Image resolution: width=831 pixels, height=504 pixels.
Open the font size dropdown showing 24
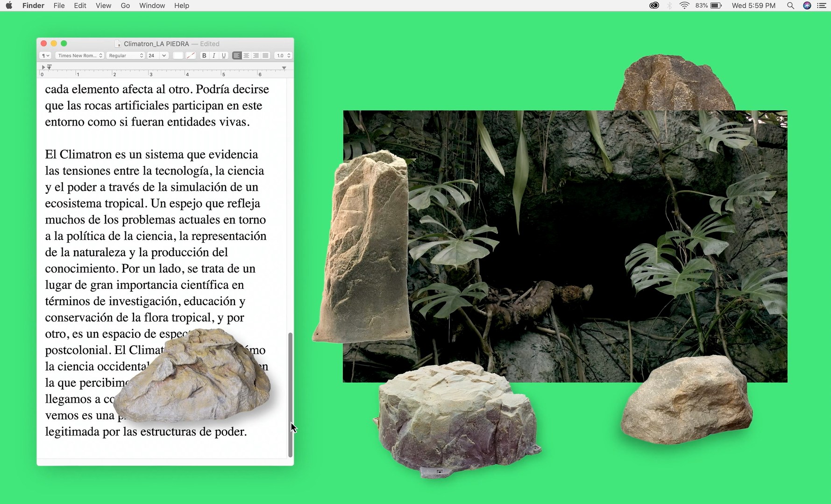pos(157,56)
